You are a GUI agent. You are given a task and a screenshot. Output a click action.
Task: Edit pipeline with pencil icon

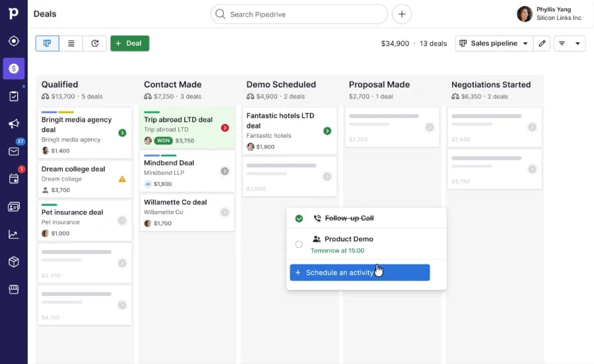542,44
